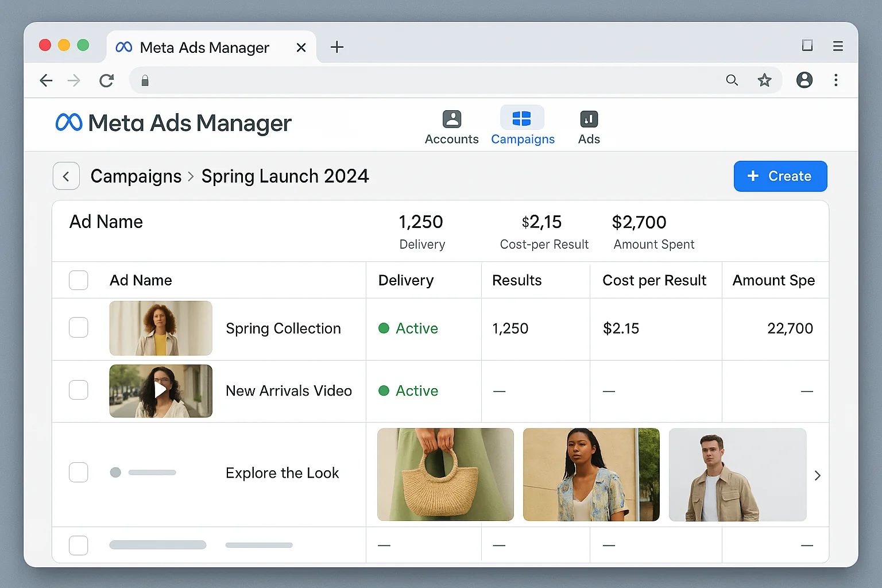The image size is (882, 588).
Task: Check the New Arrivals Video row checkbox
Action: tap(78, 390)
